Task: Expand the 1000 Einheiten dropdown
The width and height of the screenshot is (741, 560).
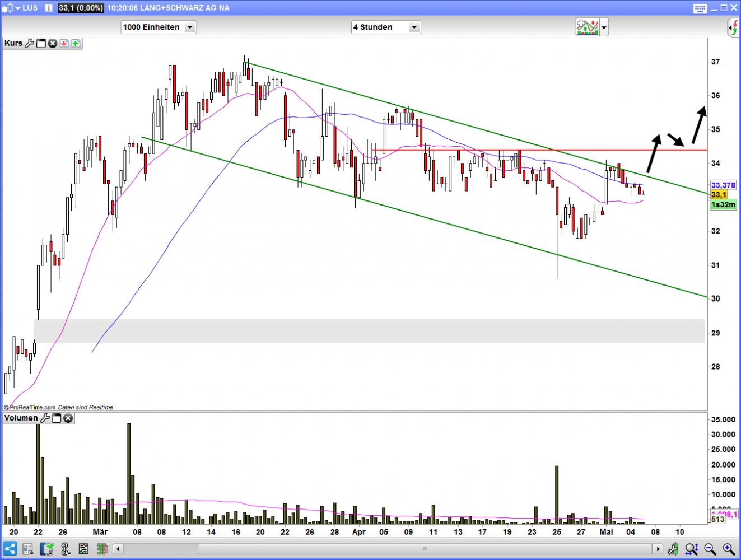Action: [190, 27]
